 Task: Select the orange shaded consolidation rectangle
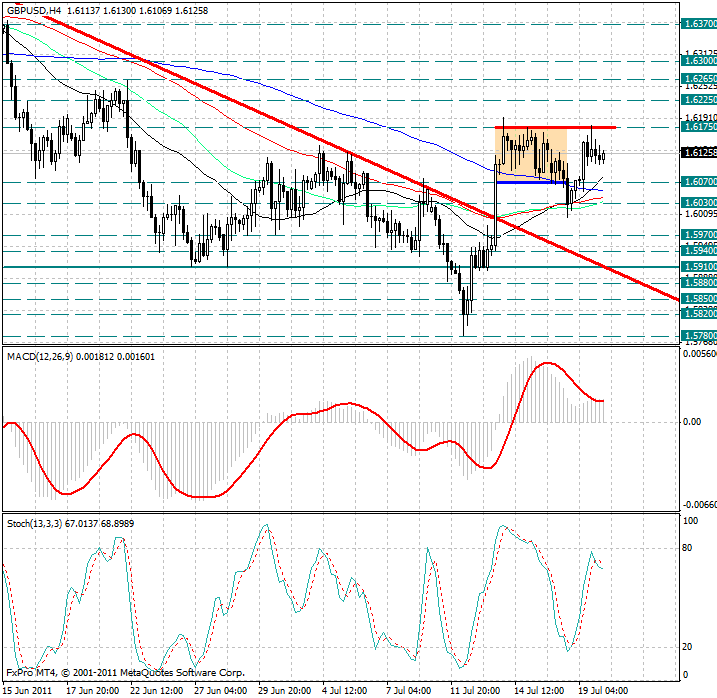point(531,155)
